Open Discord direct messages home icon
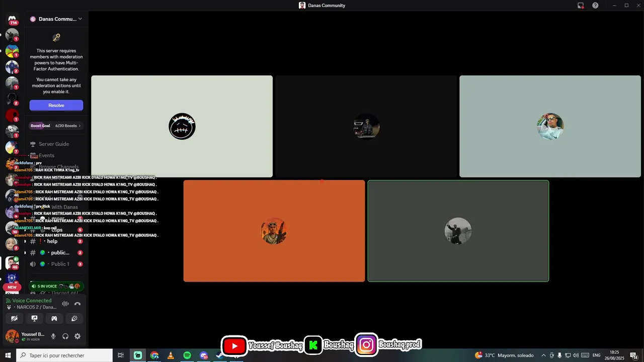The height and width of the screenshot is (362, 644). click(x=12, y=19)
